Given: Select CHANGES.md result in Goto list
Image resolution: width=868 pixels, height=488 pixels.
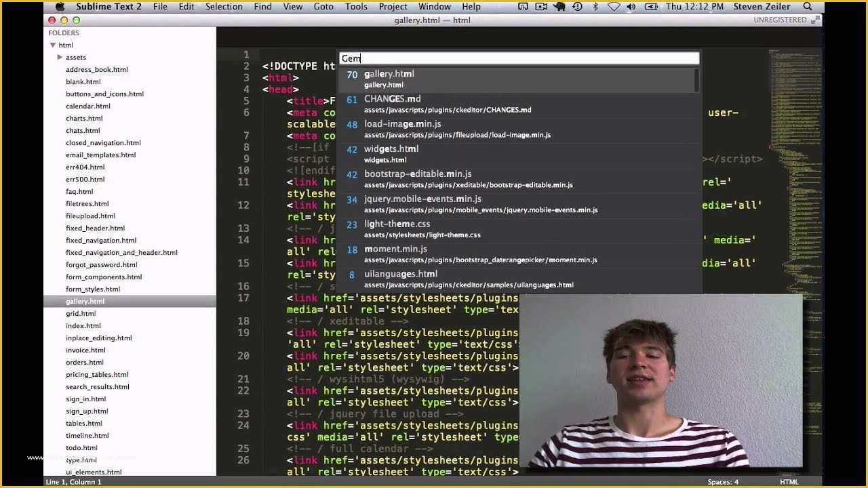Looking at the screenshot, I should (517, 104).
